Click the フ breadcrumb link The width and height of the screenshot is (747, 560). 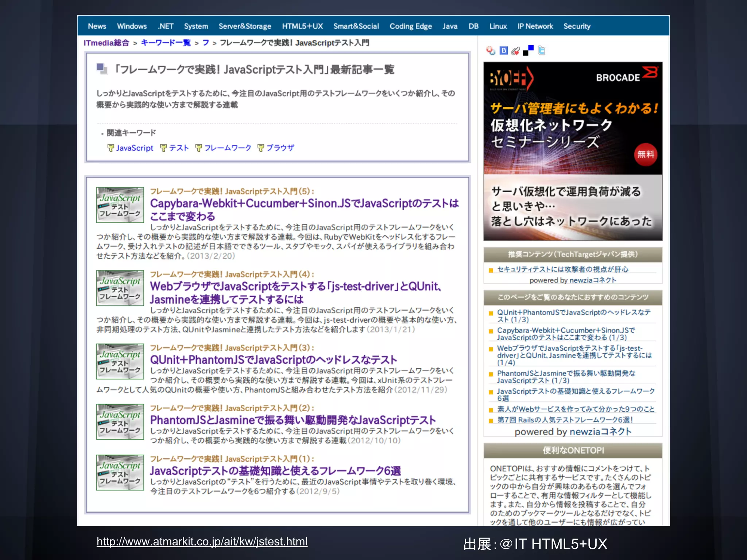pyautogui.click(x=206, y=43)
